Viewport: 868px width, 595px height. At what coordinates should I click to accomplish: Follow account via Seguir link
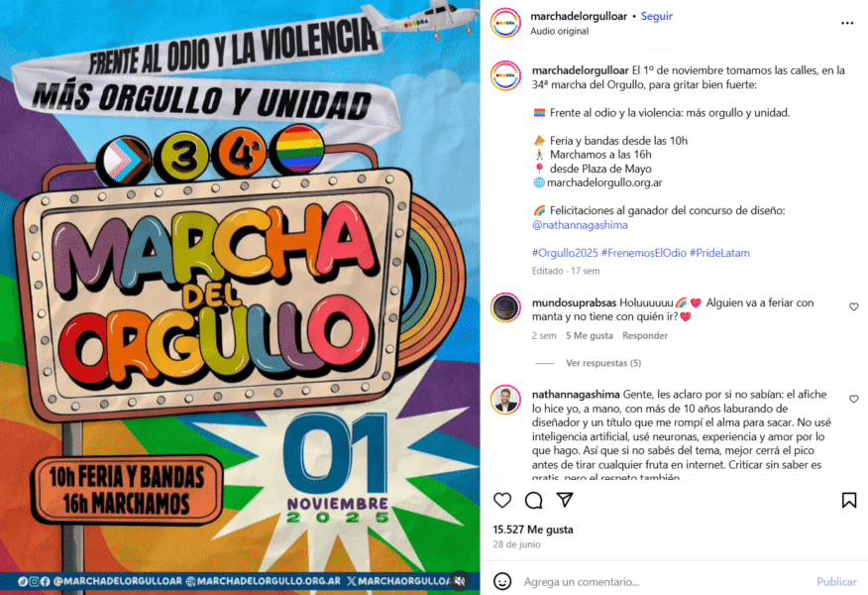(x=657, y=16)
